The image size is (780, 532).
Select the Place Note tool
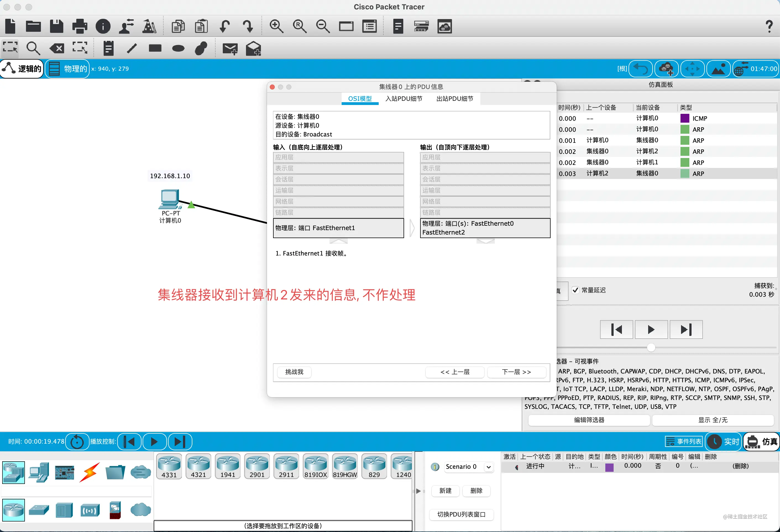108,48
